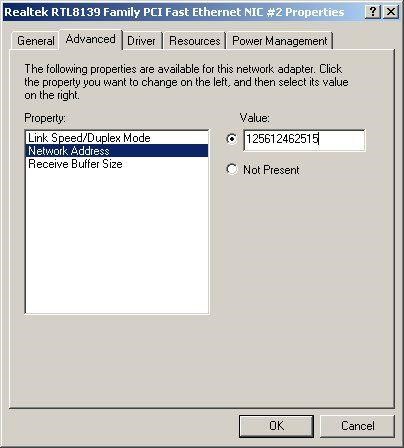This screenshot has height=448, width=404.
Task: Click the Advanced tab
Action: click(91, 39)
